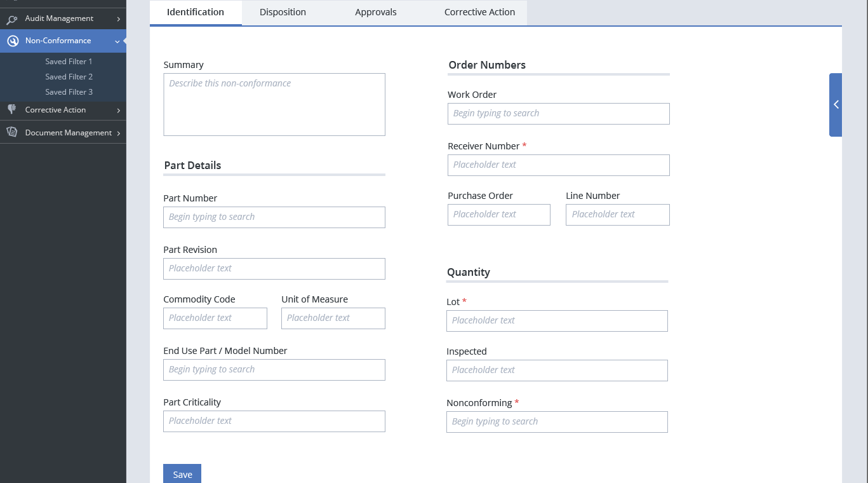Viewport: 868px width, 483px height.
Task: Click the Part Revision input field
Action: click(x=274, y=269)
